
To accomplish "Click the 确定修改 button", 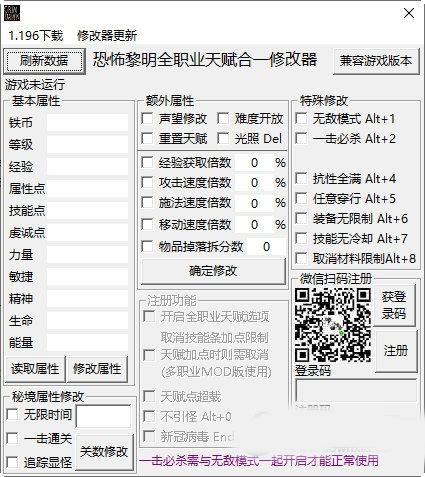I will [x=213, y=271].
